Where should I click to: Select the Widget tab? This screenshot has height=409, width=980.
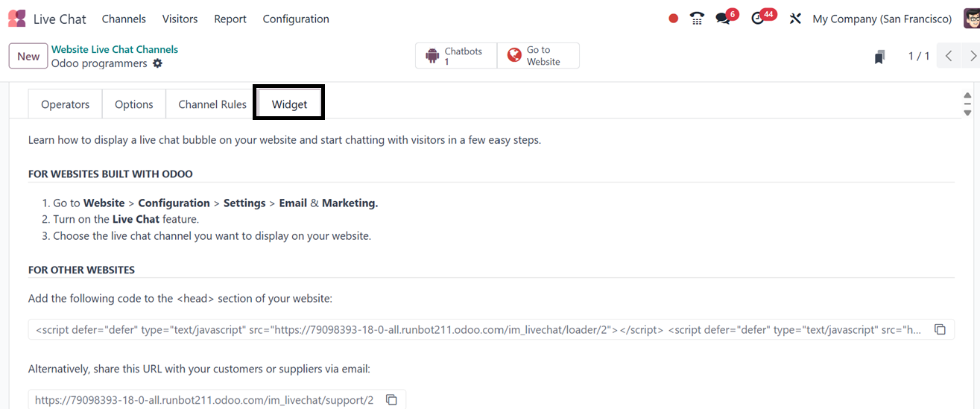(289, 104)
